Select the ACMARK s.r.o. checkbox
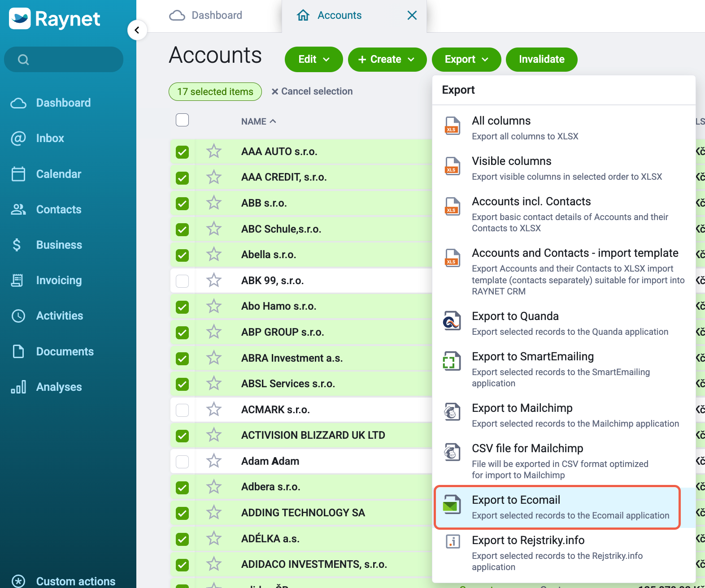The width and height of the screenshot is (705, 588). coord(183,410)
